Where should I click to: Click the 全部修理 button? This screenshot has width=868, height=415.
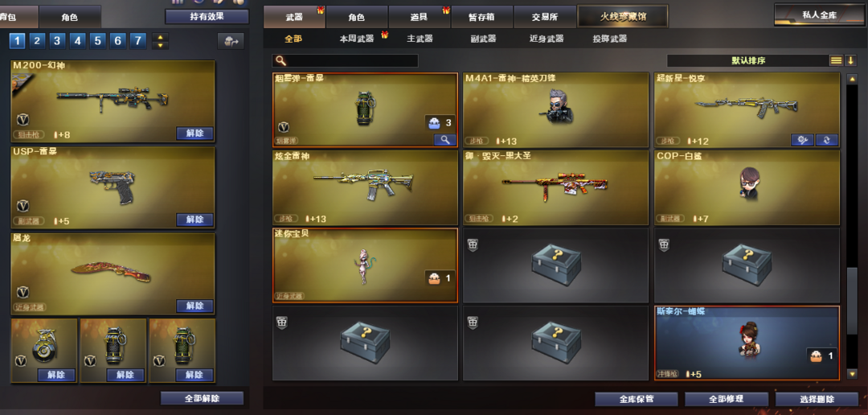click(727, 399)
